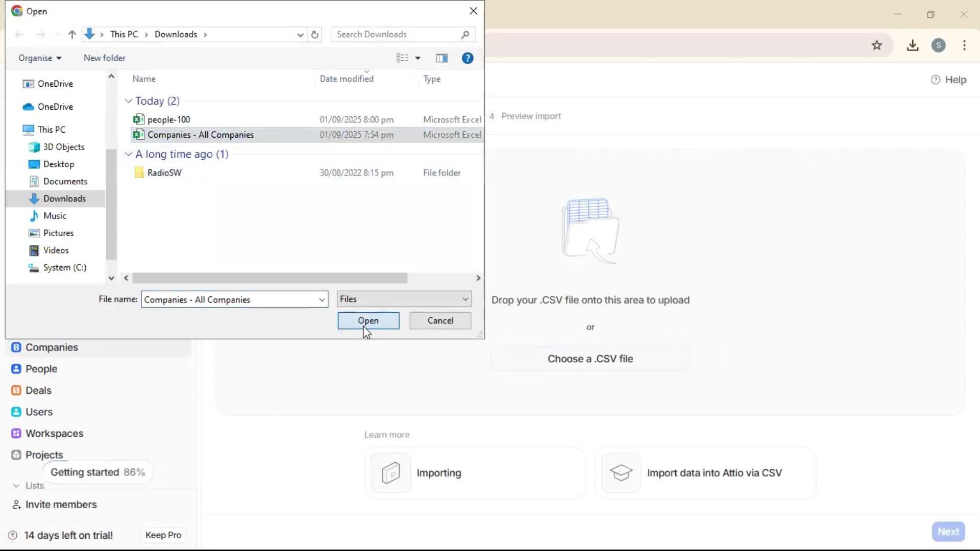The width and height of the screenshot is (980, 551).
Task: Click the Getting started 86% progress indicator
Action: click(98, 472)
